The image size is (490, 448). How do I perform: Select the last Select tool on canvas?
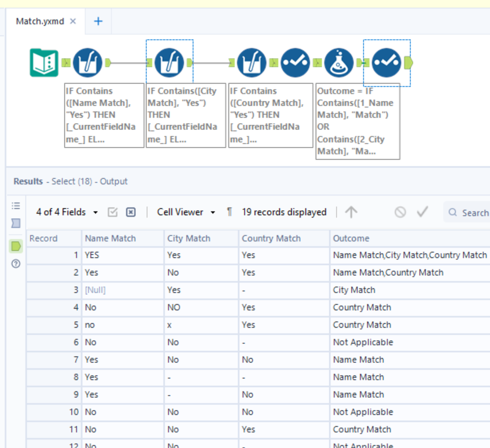(386, 63)
